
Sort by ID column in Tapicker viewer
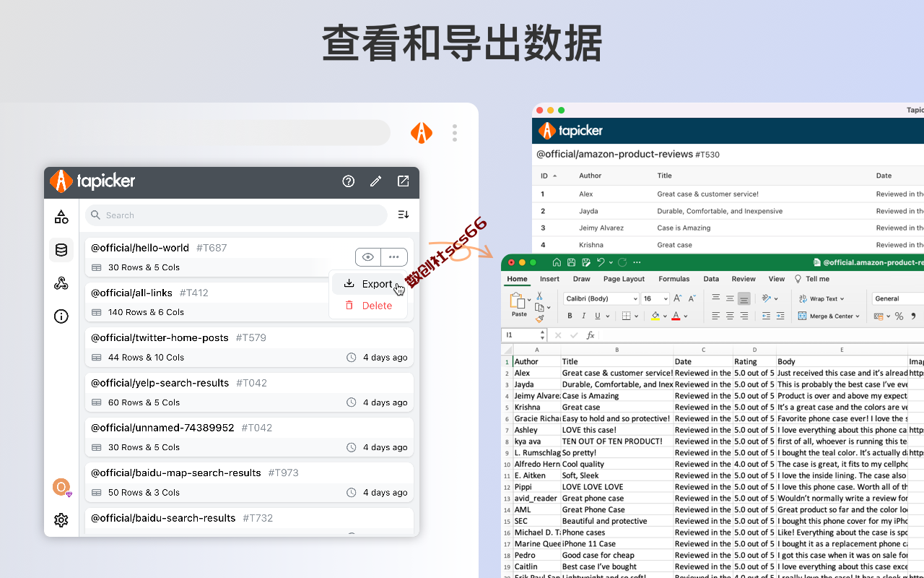pyautogui.click(x=549, y=176)
